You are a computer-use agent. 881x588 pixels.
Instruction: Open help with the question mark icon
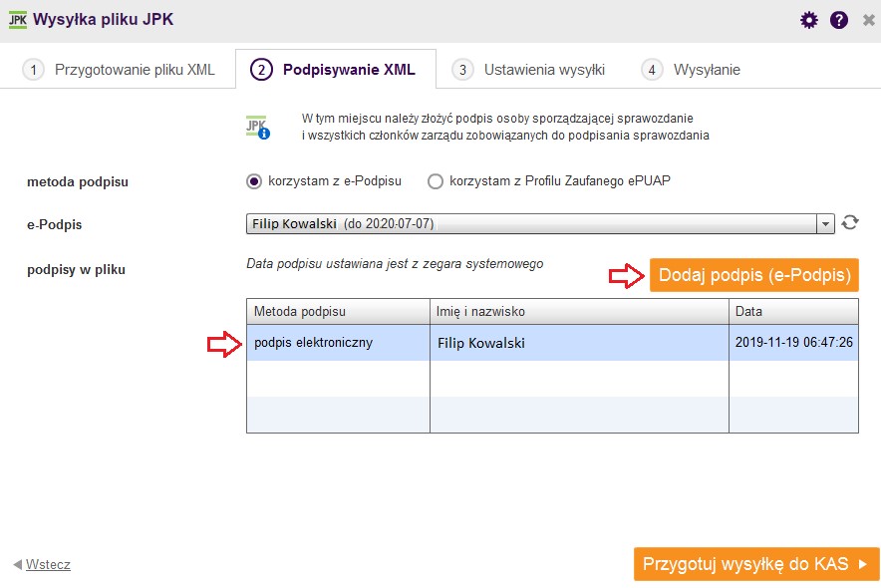(x=838, y=20)
